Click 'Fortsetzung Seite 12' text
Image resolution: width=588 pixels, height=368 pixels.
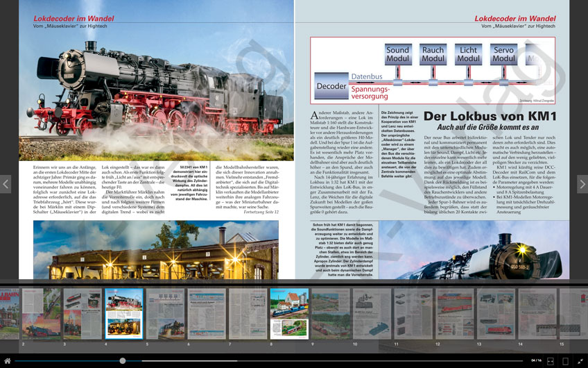click(x=261, y=212)
